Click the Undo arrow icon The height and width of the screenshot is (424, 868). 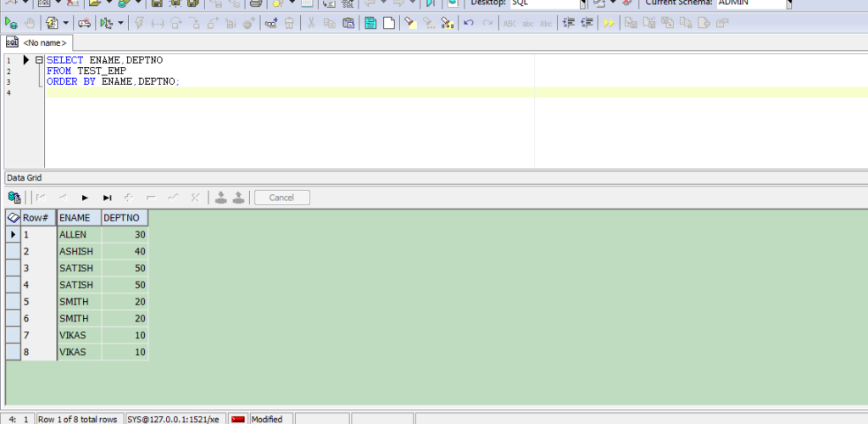[x=468, y=23]
